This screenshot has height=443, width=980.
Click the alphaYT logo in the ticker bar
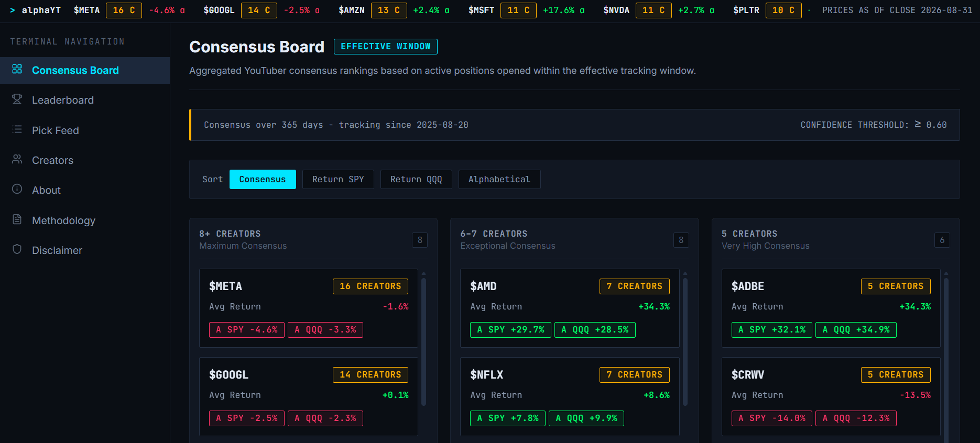pos(36,10)
